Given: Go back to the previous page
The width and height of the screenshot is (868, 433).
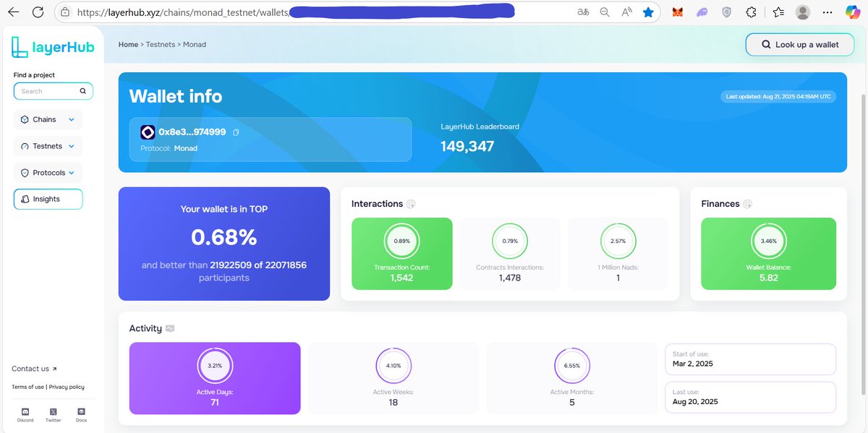Looking at the screenshot, I should coord(14,12).
